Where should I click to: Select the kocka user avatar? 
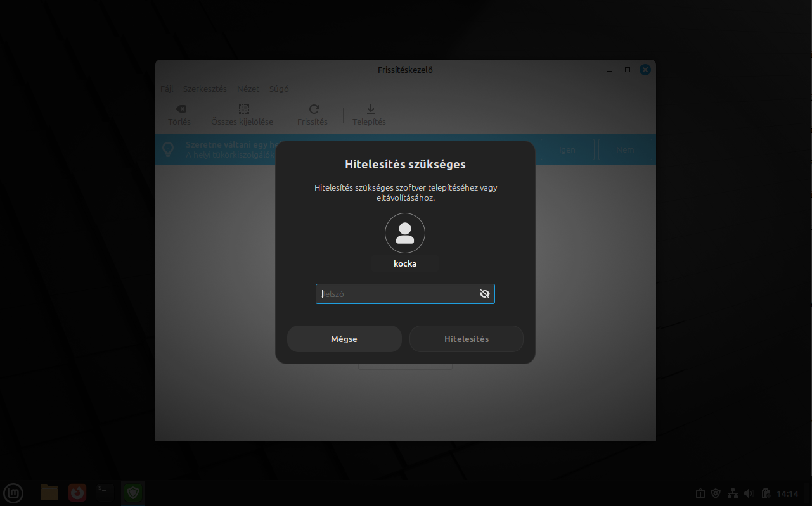coord(405,233)
